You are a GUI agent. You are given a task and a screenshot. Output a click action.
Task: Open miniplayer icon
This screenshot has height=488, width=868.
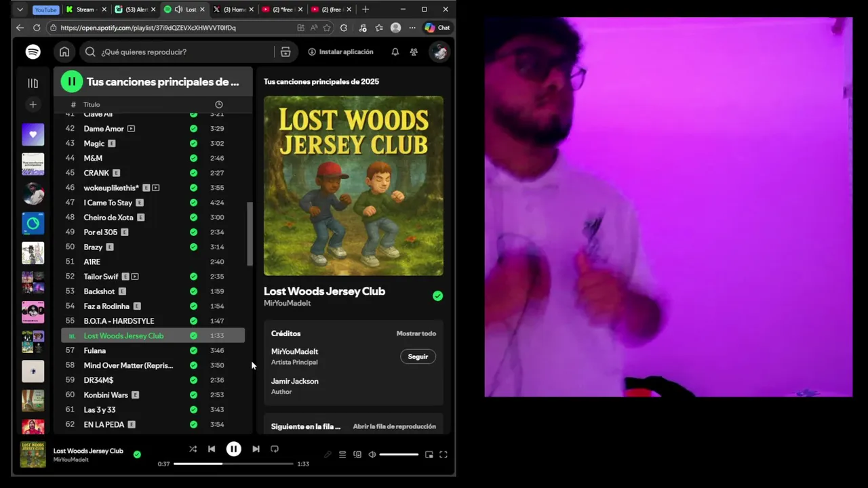[429, 455]
